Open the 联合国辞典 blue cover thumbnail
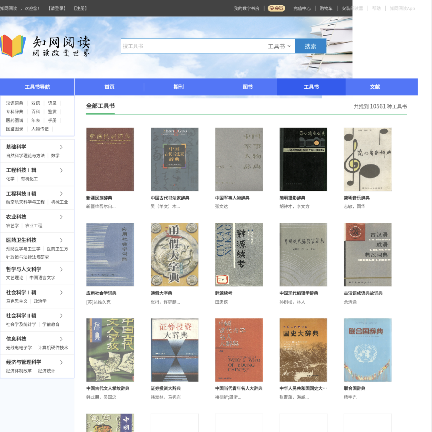Image resolution: width=432 pixels, height=432 pixels. [x=368, y=350]
